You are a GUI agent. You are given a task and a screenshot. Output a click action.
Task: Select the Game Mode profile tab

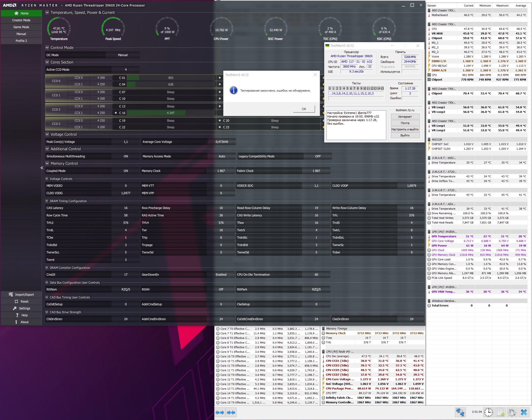[21, 27]
